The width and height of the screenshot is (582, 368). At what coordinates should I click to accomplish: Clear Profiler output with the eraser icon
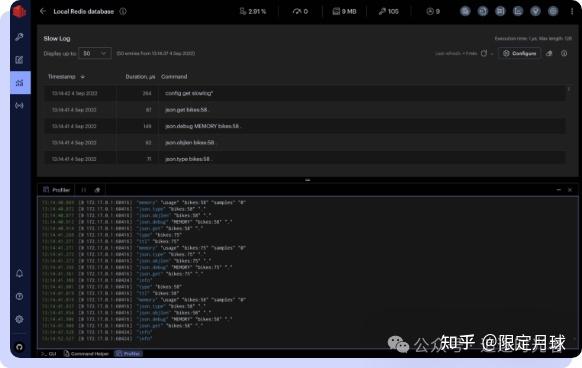coord(97,190)
